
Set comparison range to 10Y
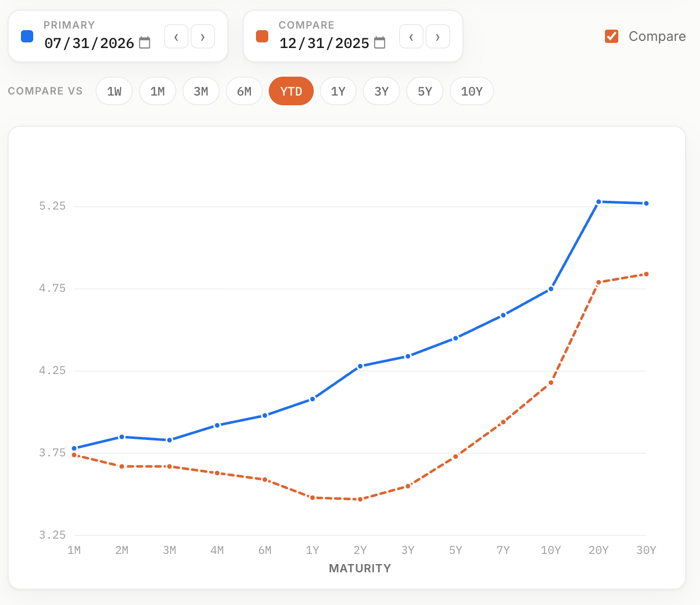click(x=472, y=91)
